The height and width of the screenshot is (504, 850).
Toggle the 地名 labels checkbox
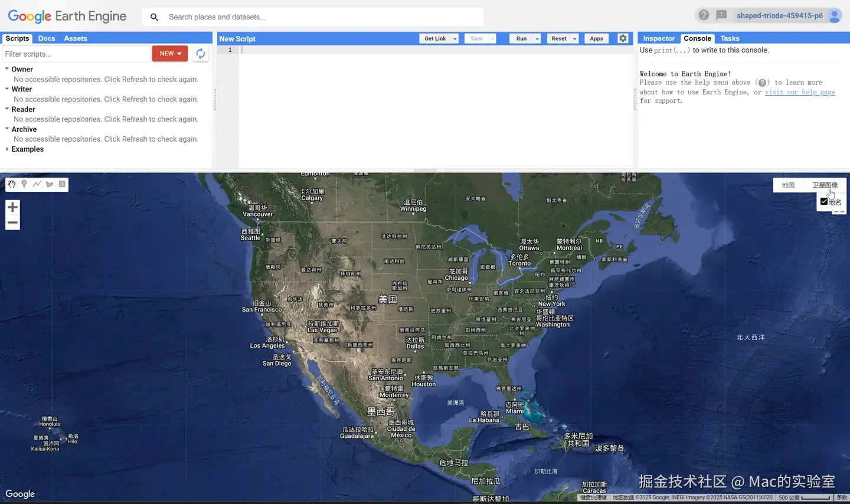coord(824,201)
